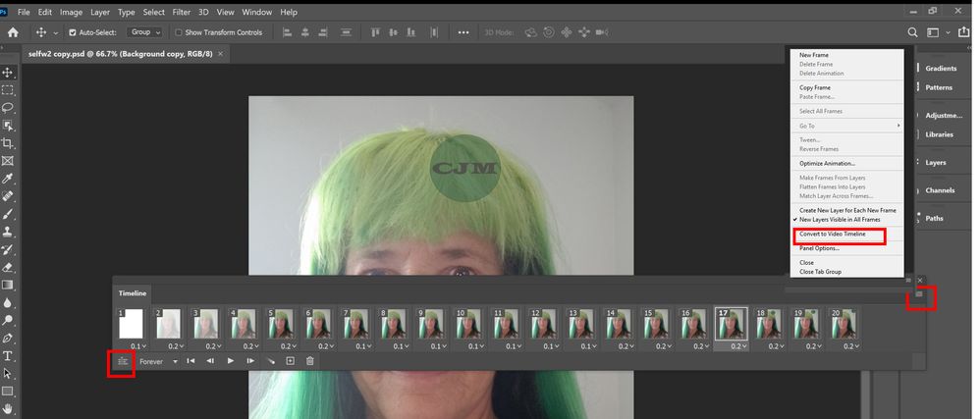Screen dimensions: 980x419
Task: Enable Show Transform Controls checkbox
Action: [178, 32]
